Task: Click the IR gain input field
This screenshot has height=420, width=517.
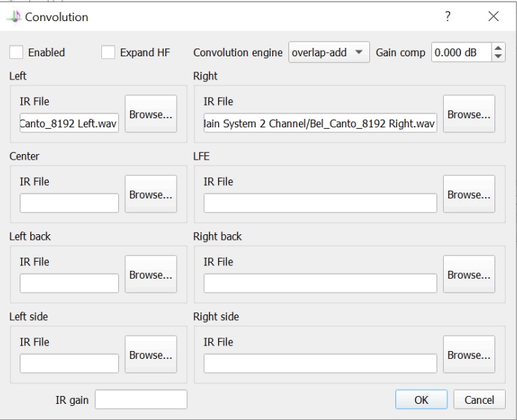Action: coord(141,400)
